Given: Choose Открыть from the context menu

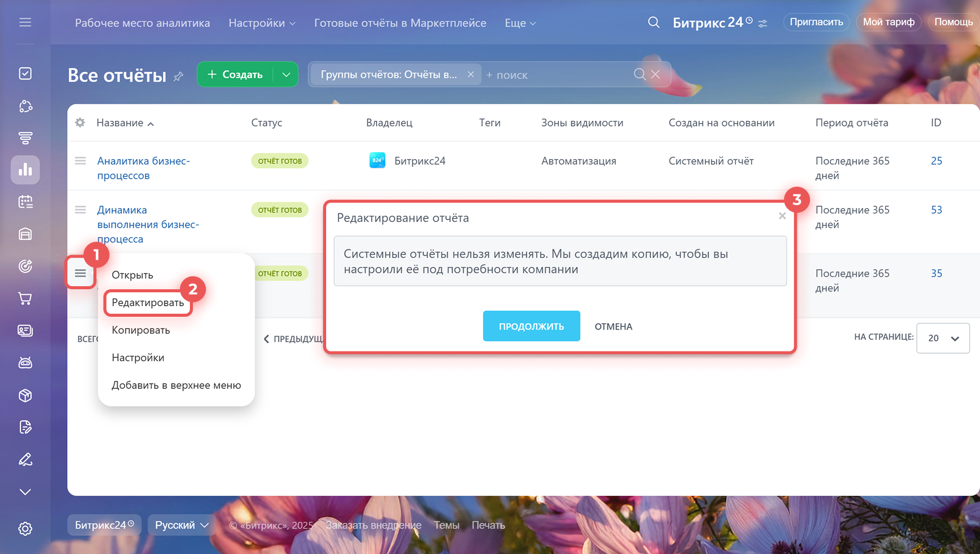Looking at the screenshot, I should 132,275.
